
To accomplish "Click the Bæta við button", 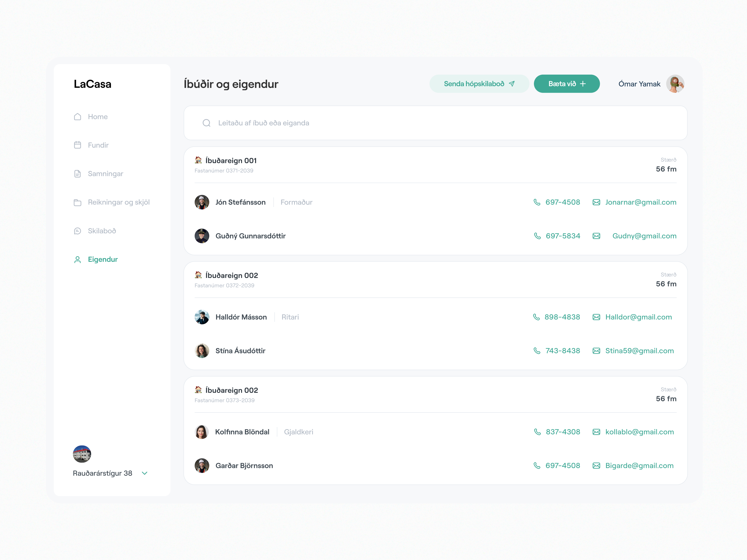I will point(567,84).
